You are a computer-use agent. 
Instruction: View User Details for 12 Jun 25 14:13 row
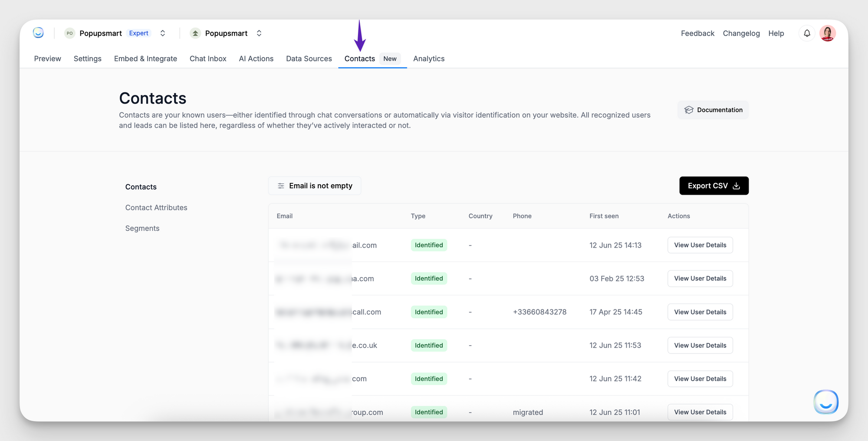coord(700,245)
